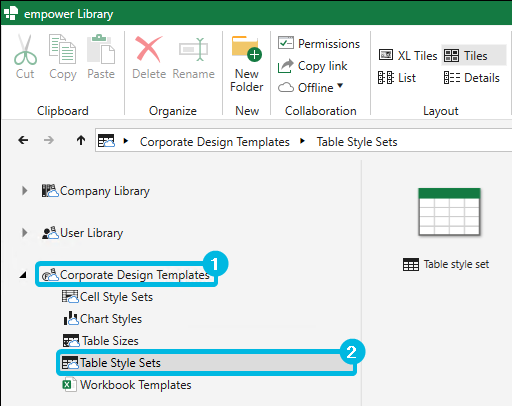The image size is (512, 406).
Task: Click the library root icon in breadcrumb
Action: 106,141
